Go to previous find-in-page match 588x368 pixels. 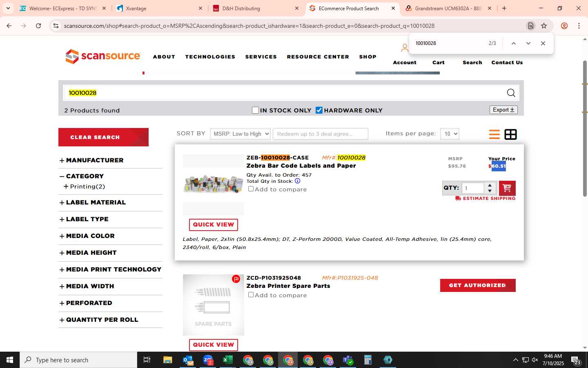point(514,43)
